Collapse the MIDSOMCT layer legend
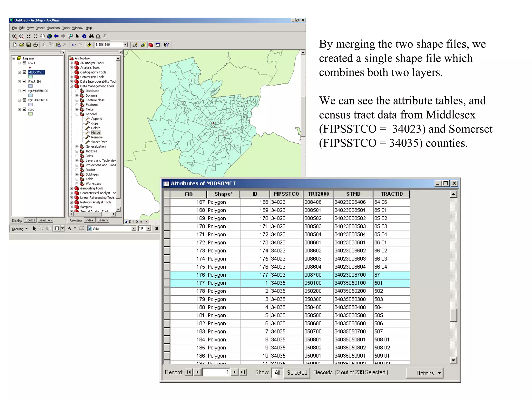Image resolution: width=532 pixels, height=399 pixels. pyautogui.click(x=19, y=72)
